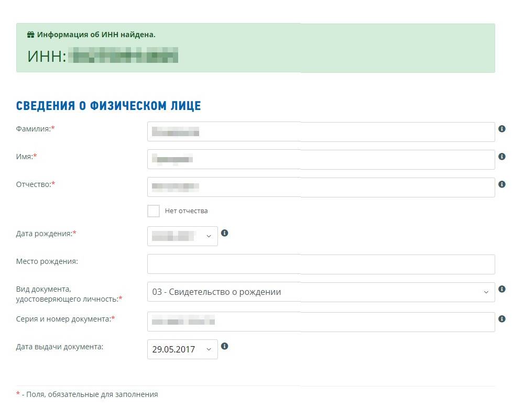The image size is (524, 420).
Task: Click the Сведения о физическом лице heading
Action: (108, 106)
